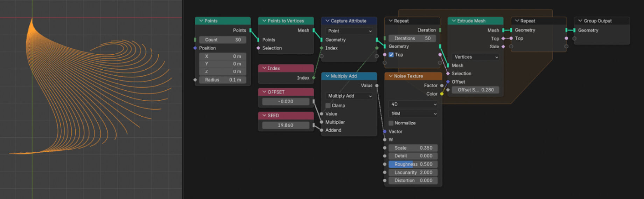The width and height of the screenshot is (644, 199).
Task: Open the 4D dimensions dropdown in Noise Texture
Action: [x=413, y=104]
